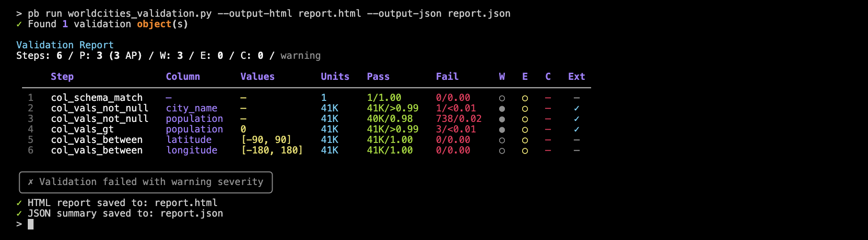Click the Step column header
This screenshot has height=240, width=868.
[x=62, y=76]
